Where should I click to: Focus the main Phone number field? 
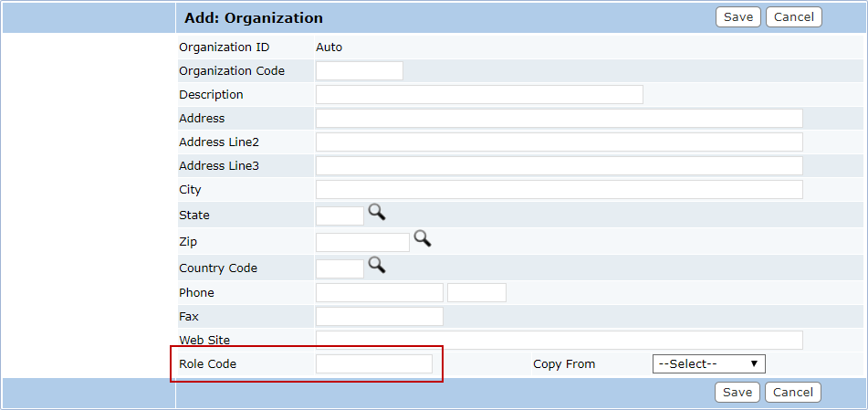[379, 292]
